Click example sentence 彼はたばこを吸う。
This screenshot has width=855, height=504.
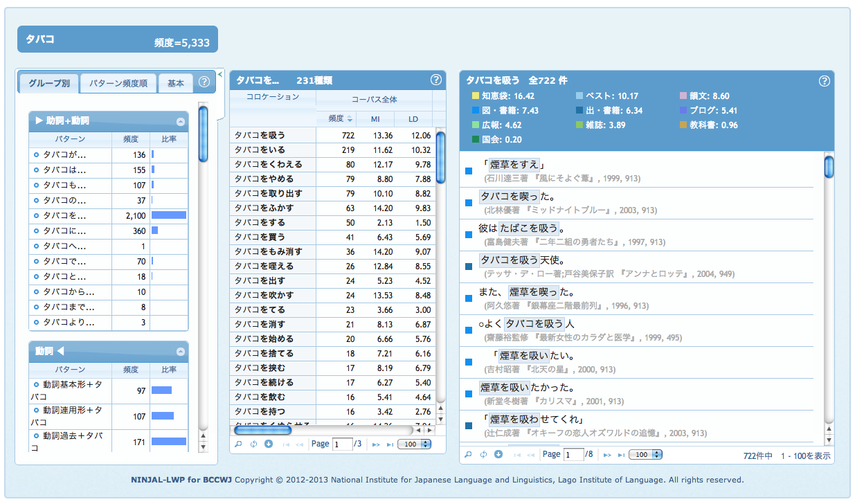click(522, 228)
